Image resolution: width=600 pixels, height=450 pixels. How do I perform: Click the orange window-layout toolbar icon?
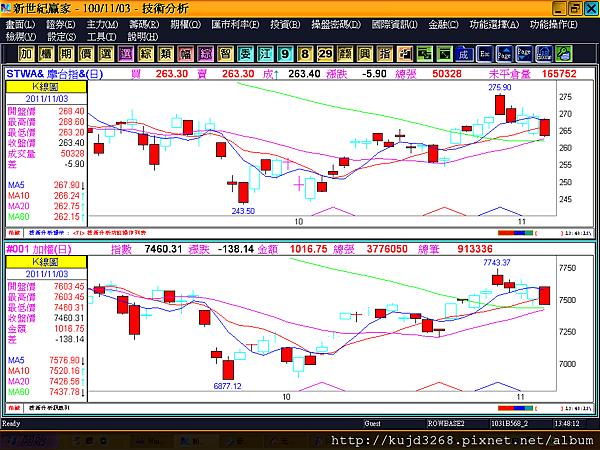(x=404, y=54)
